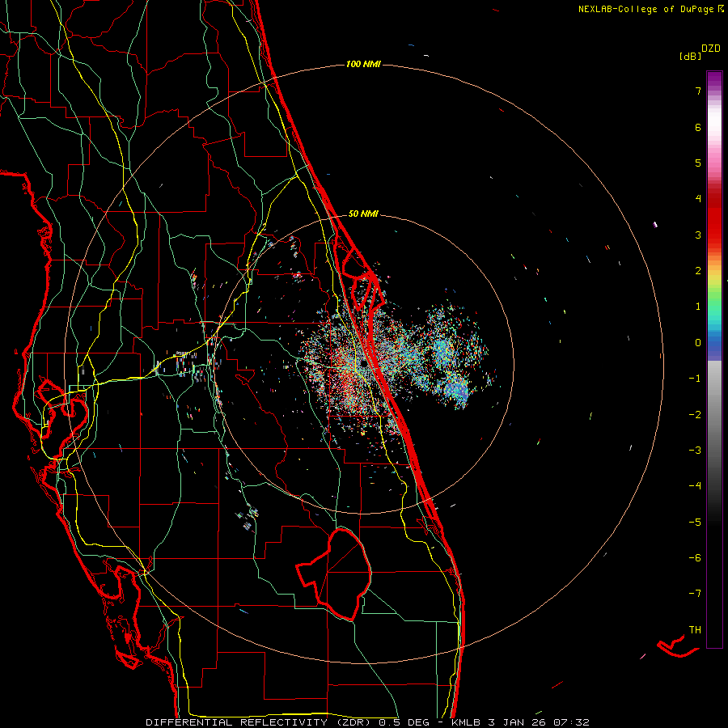Click the -1 dB value on the scale
The height and width of the screenshot is (728, 728).
click(x=695, y=379)
